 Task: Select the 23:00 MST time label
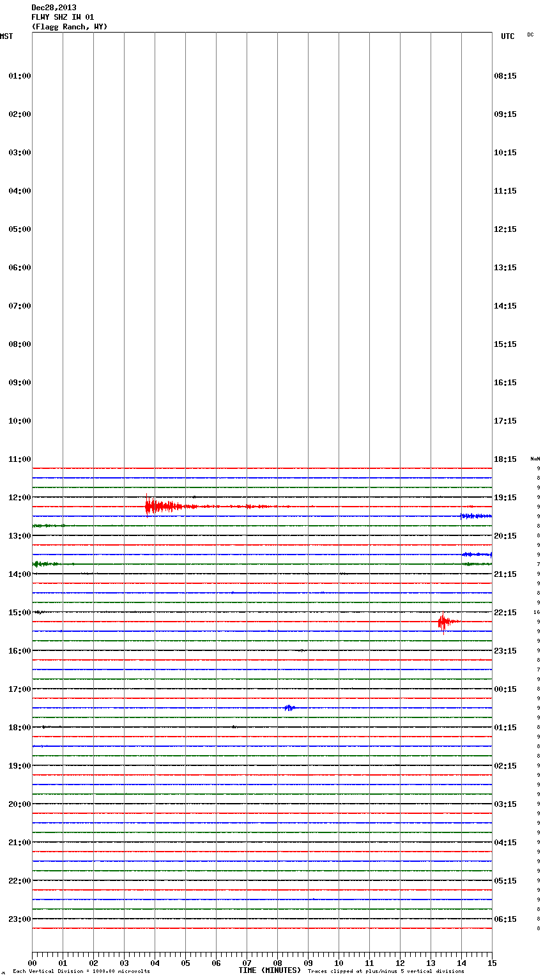click(x=20, y=919)
